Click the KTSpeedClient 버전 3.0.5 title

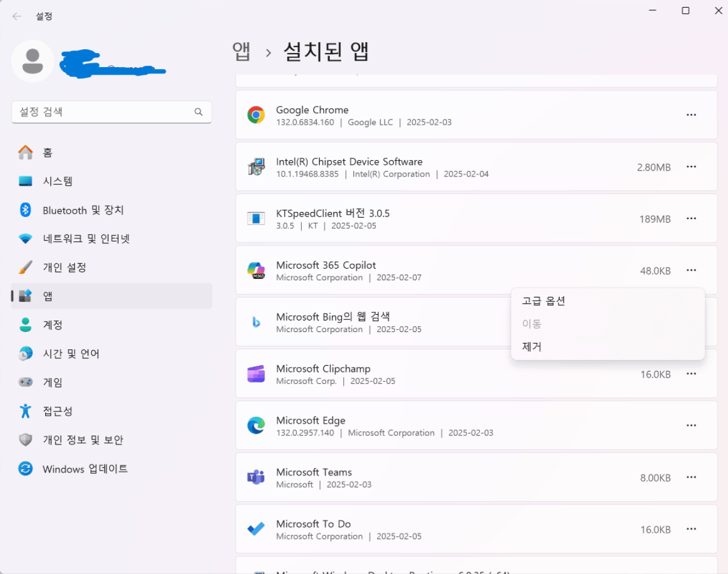coord(332,213)
